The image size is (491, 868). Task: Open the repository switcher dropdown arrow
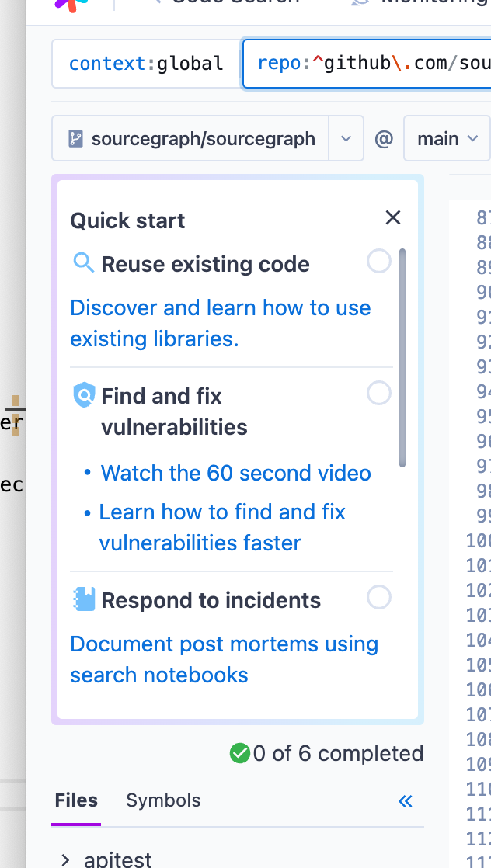[x=346, y=138]
